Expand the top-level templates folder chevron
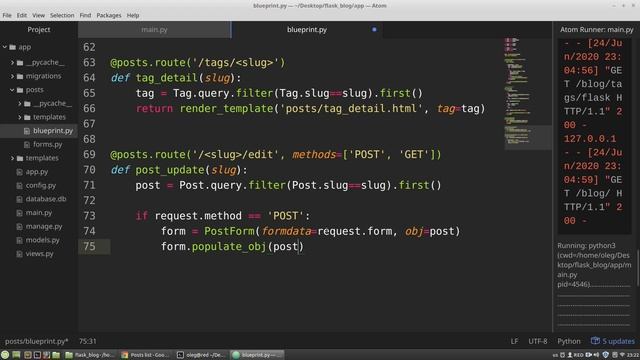The height and width of the screenshot is (360, 640). point(12,158)
